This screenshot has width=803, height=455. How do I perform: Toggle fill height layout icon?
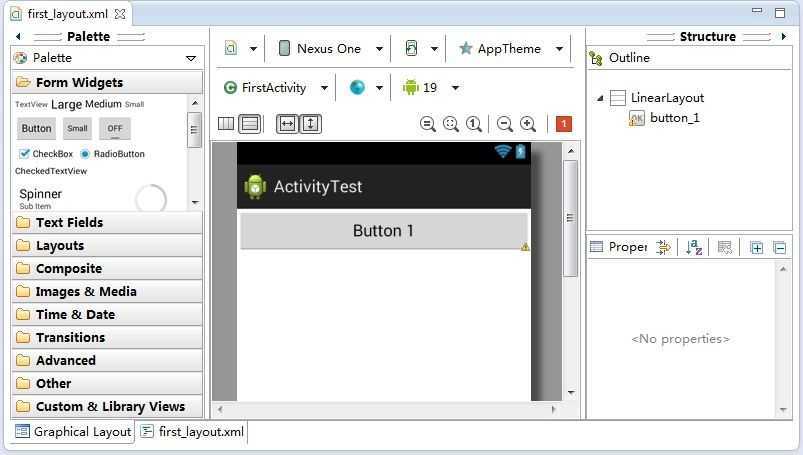tap(310, 123)
